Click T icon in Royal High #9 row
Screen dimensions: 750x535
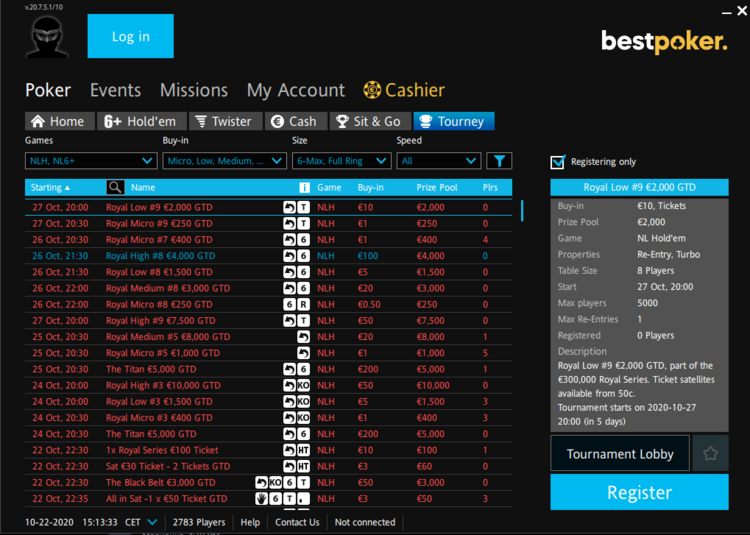point(303,320)
